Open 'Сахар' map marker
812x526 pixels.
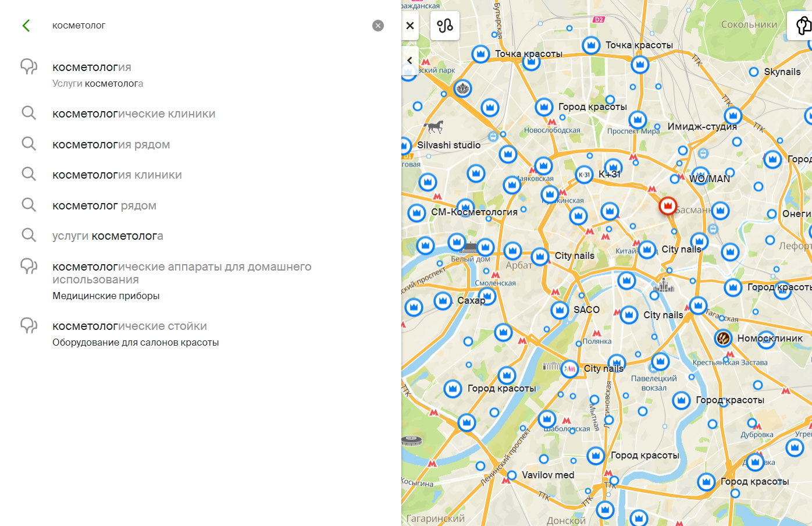(443, 301)
